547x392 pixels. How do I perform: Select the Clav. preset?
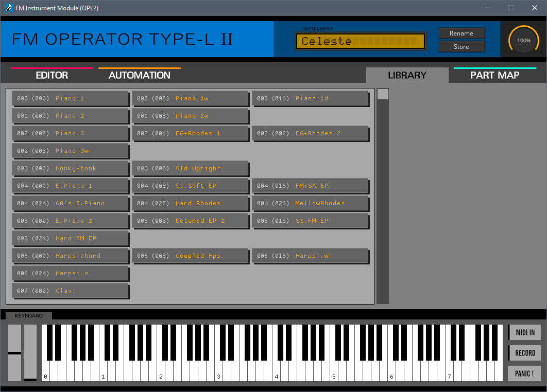pyautogui.click(x=71, y=291)
